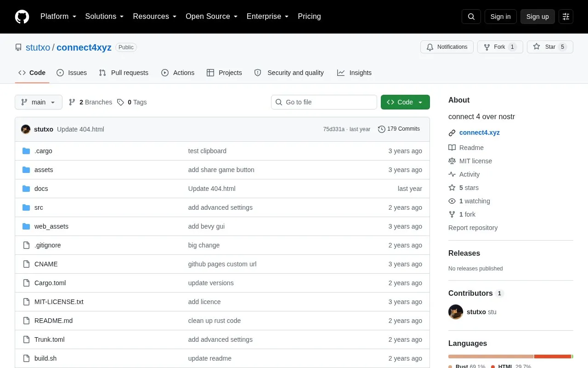Expand the green Code dropdown button
Screen dimensions: 588x368
click(x=405, y=102)
